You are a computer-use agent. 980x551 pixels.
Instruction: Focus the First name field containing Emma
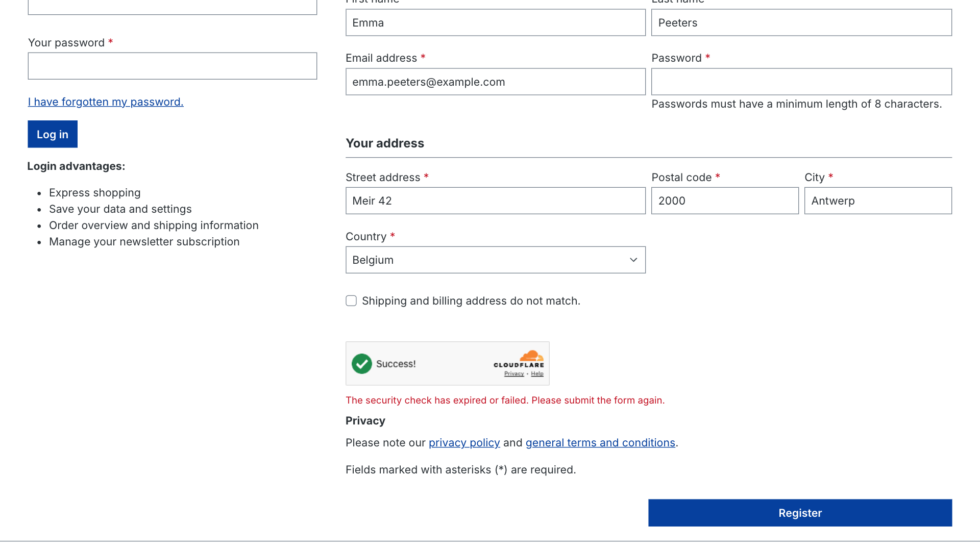click(x=495, y=22)
